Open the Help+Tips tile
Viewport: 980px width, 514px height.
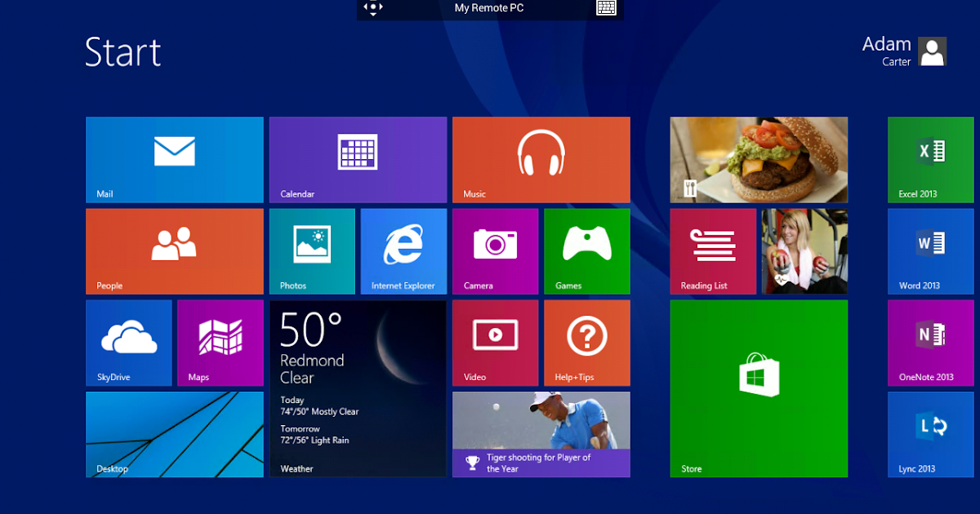pos(587,343)
